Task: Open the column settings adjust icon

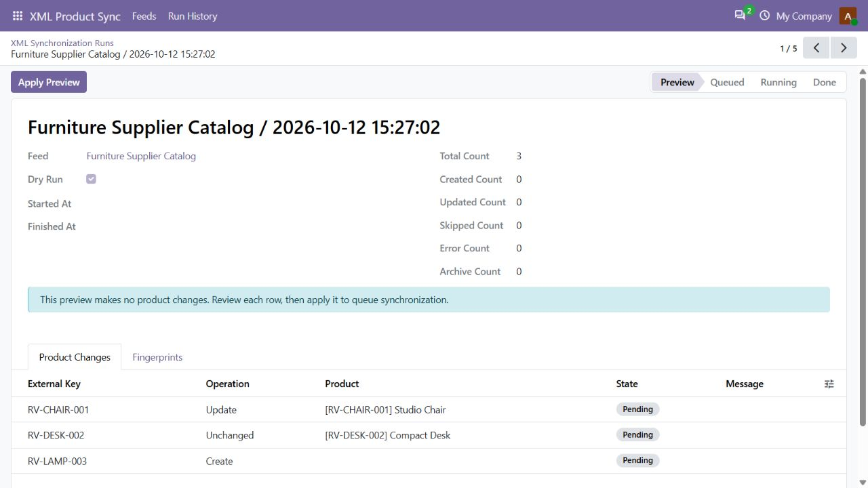Action: 829,384
